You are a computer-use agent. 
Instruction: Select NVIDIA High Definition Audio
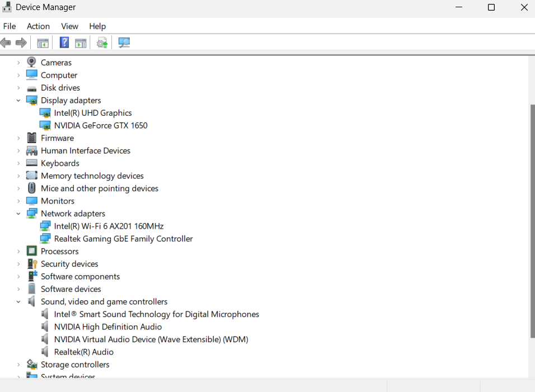108,327
